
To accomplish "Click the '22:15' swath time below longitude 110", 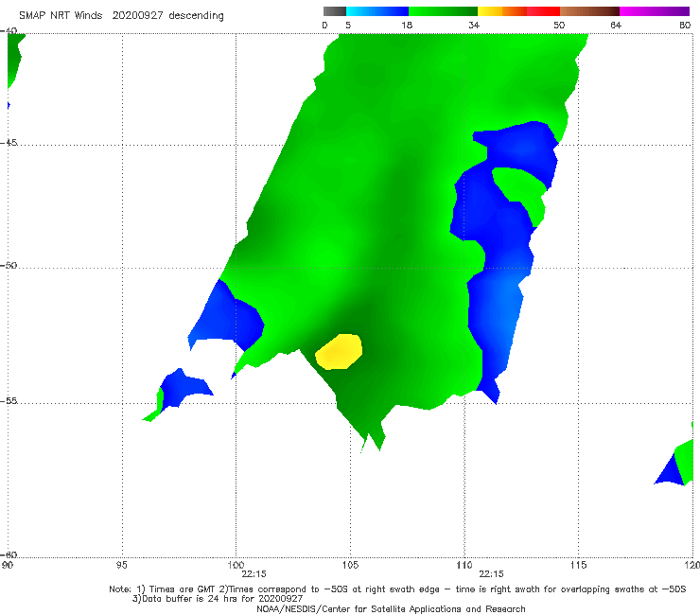I will [492, 574].
